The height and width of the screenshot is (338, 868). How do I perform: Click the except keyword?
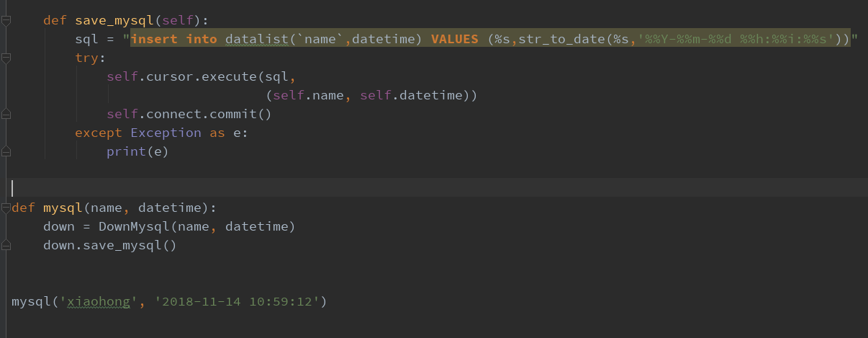[99, 133]
